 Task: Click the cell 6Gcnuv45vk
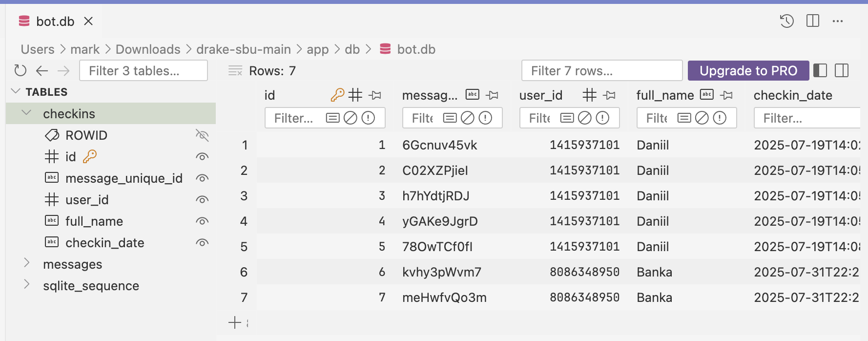(440, 145)
